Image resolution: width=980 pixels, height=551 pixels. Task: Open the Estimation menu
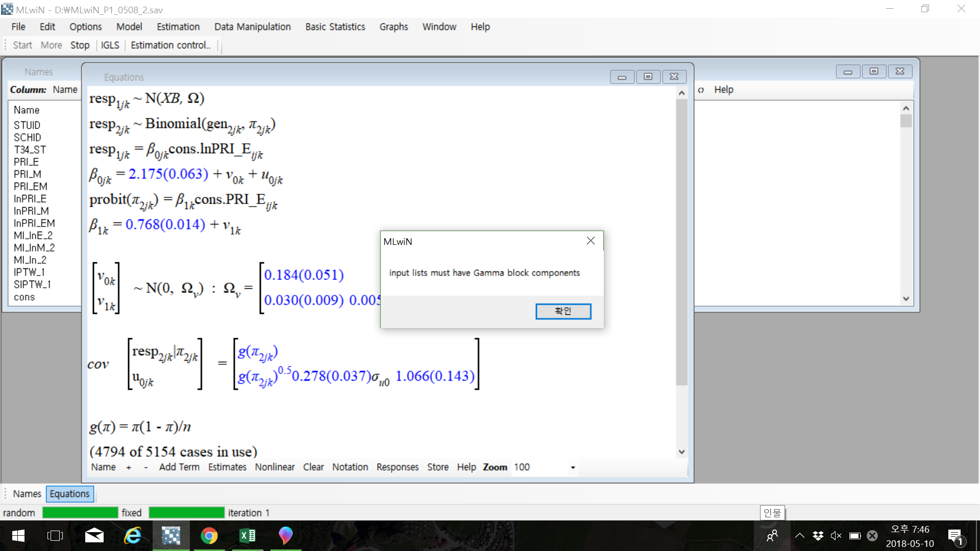[x=178, y=27]
